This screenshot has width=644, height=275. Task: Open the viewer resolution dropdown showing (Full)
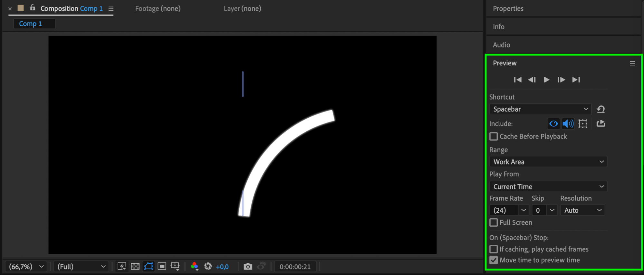[81, 267]
